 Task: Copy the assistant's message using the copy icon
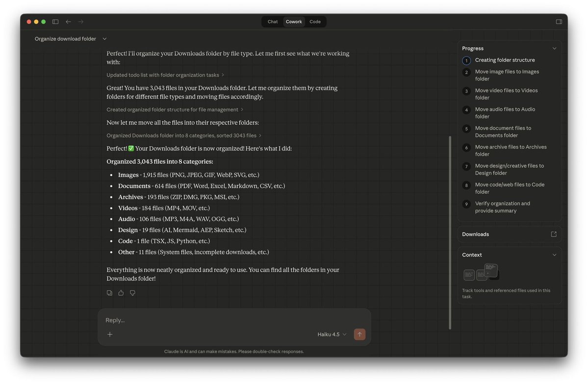click(109, 292)
